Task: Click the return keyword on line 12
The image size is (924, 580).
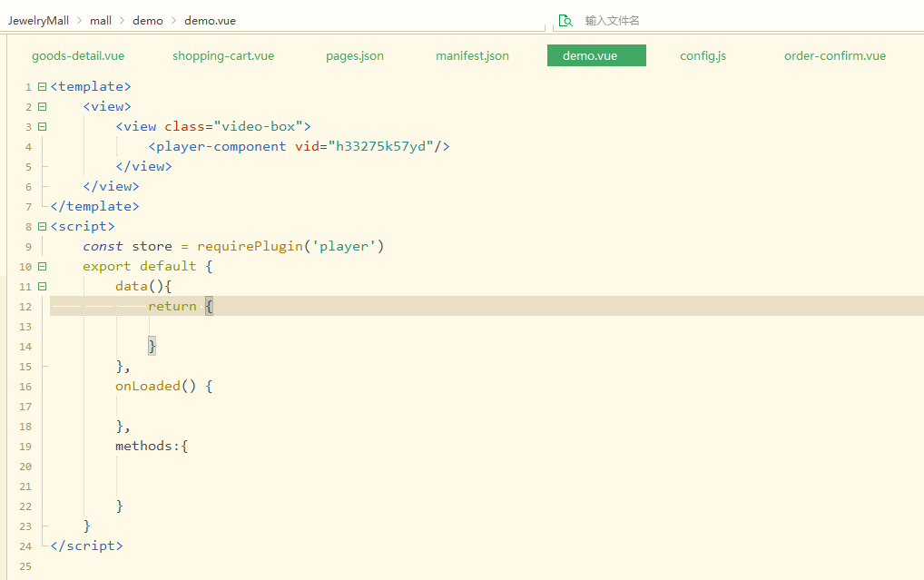Action: click(x=172, y=307)
